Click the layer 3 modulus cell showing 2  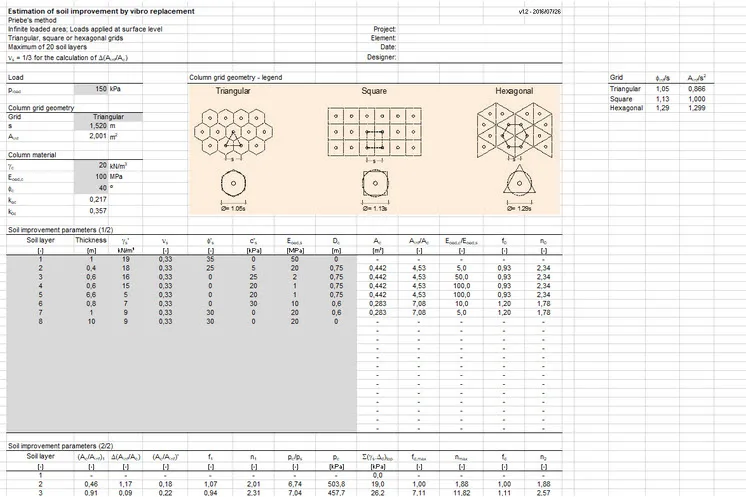(x=295, y=277)
